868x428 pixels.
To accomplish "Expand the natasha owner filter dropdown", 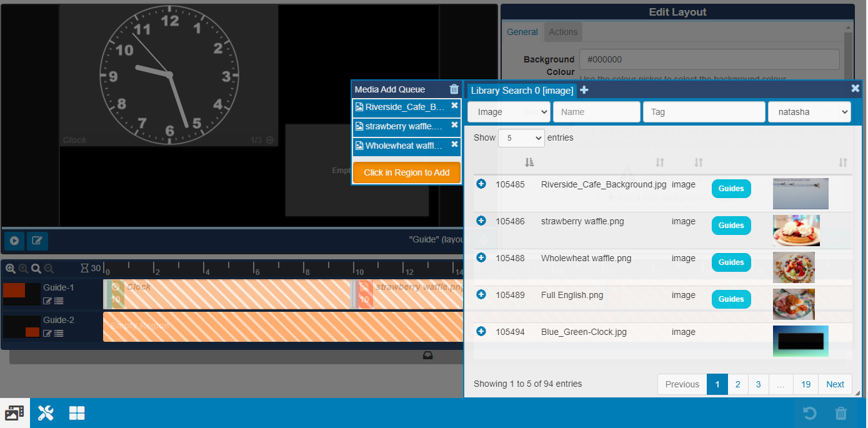I will point(809,112).
